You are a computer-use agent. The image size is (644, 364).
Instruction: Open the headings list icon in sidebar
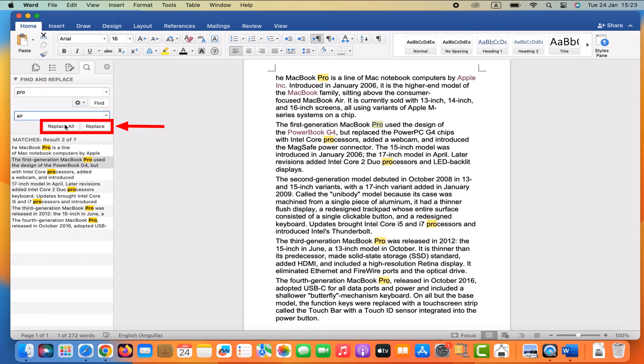tap(52, 67)
